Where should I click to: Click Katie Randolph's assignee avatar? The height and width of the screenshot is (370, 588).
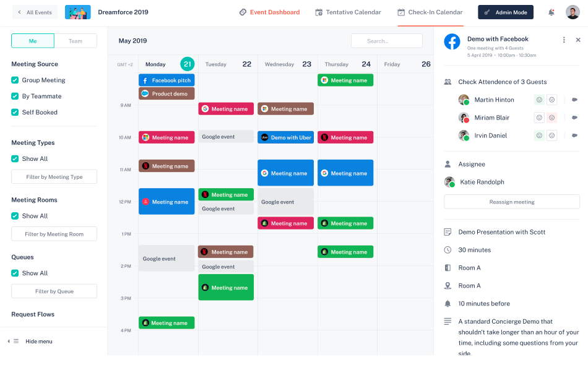449,182
